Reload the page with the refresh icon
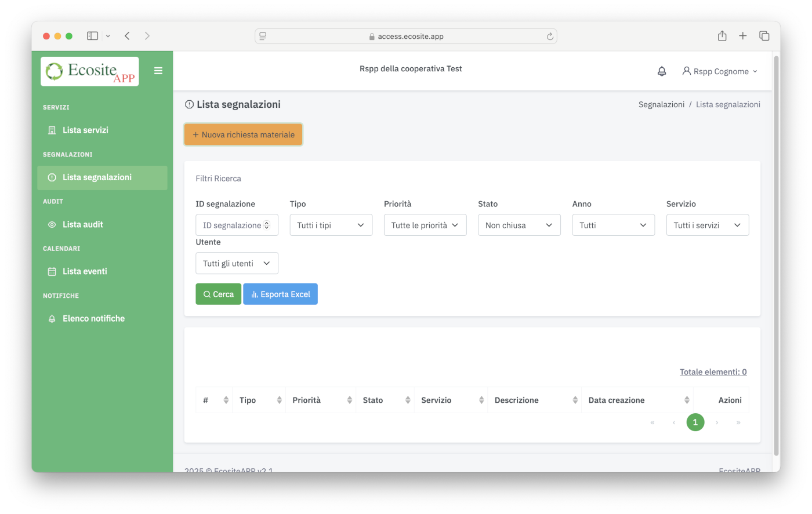 550,37
